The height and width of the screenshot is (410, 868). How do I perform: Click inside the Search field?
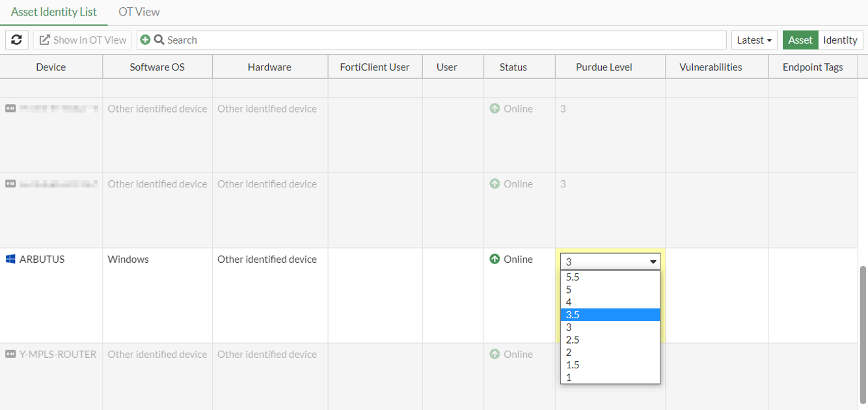pos(442,40)
